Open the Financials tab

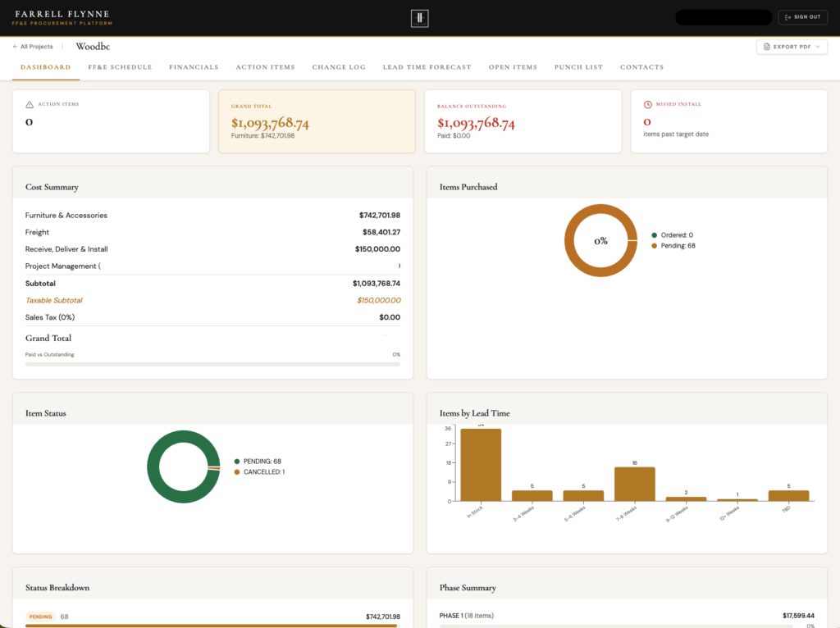[194, 67]
